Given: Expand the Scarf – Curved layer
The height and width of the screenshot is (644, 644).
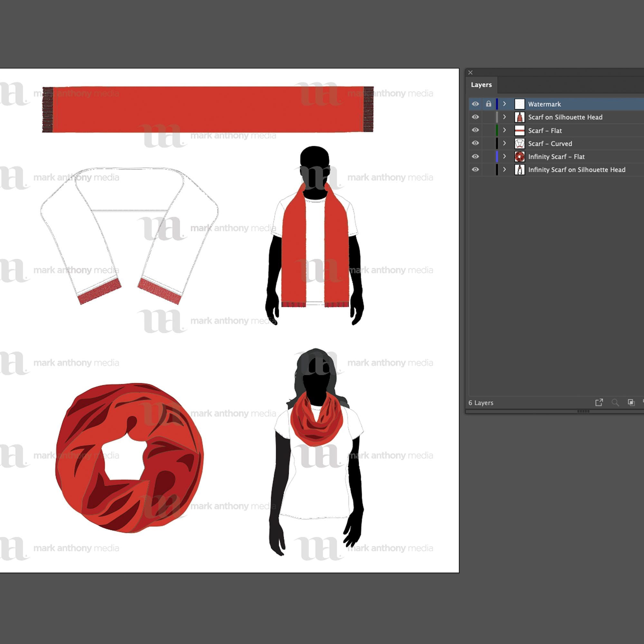Looking at the screenshot, I should 504,143.
